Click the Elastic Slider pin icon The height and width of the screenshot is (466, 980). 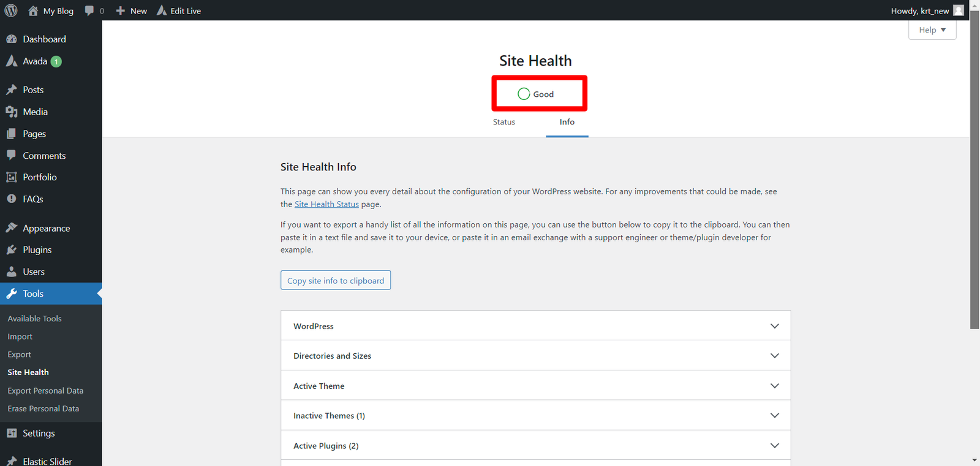(12, 461)
